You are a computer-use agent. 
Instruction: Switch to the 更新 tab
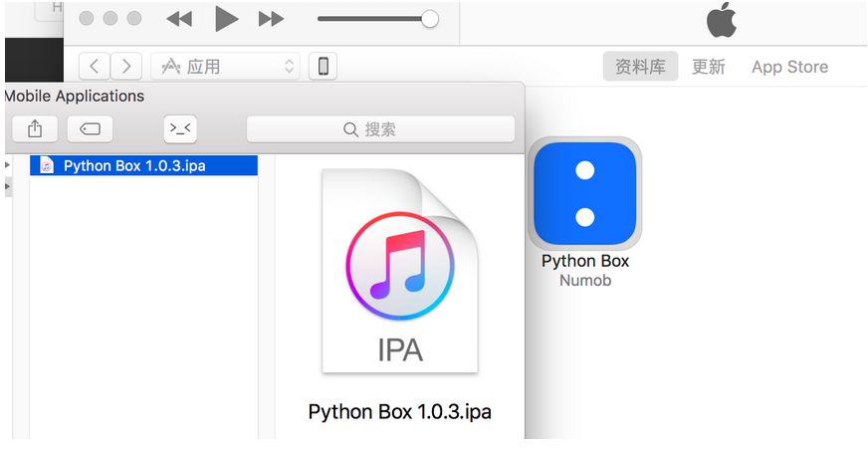tap(708, 67)
